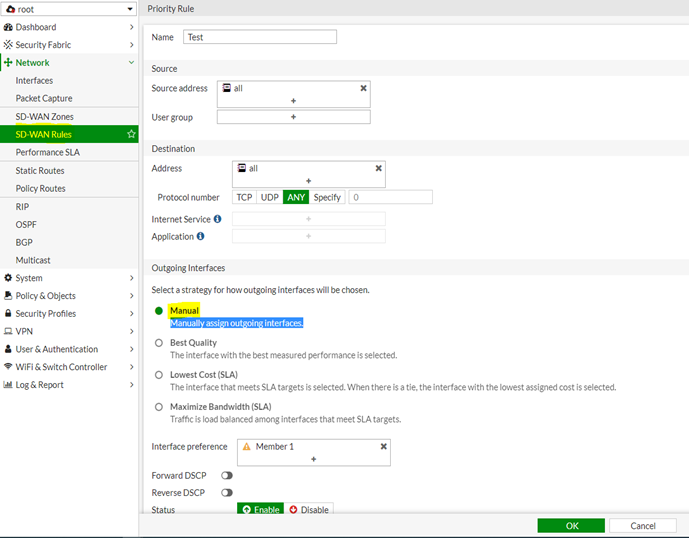Click the Policy & Objects icon
The image size is (689, 538).
(8, 296)
